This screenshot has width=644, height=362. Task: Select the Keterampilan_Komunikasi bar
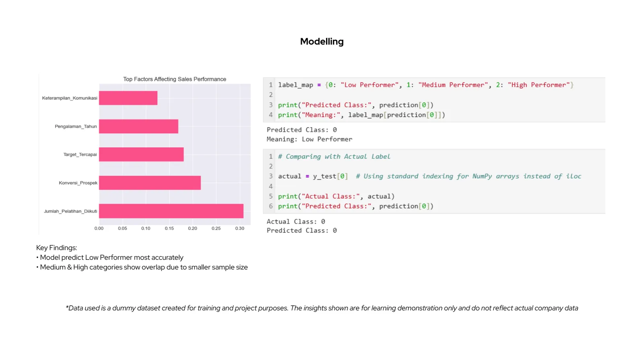pyautogui.click(x=128, y=98)
